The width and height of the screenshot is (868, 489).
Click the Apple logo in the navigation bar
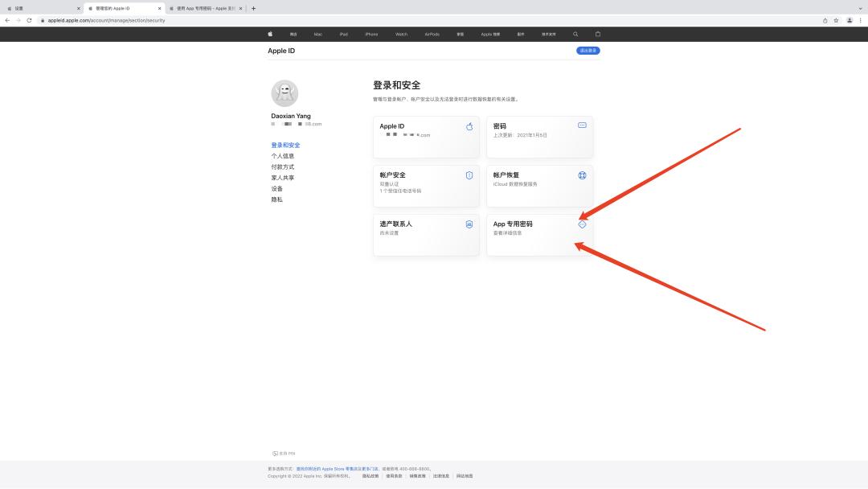click(270, 34)
